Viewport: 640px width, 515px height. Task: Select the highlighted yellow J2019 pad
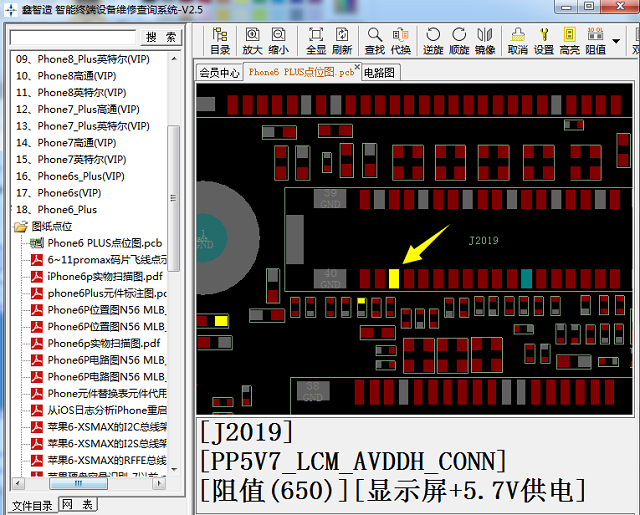pos(394,279)
